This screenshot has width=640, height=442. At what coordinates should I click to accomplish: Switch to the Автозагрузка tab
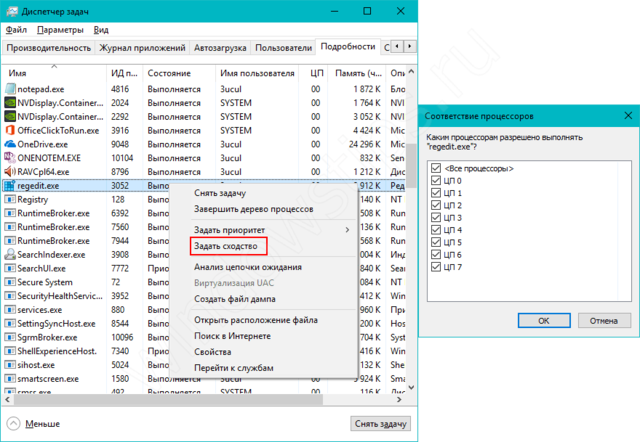click(219, 47)
